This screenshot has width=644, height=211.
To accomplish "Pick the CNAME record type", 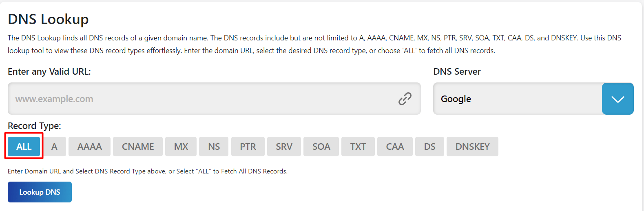I will tap(138, 147).
